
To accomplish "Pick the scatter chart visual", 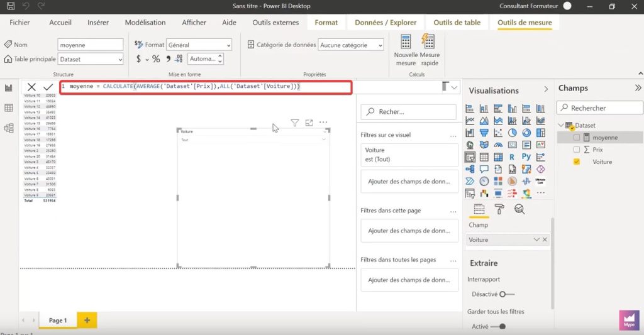I will point(498,133).
